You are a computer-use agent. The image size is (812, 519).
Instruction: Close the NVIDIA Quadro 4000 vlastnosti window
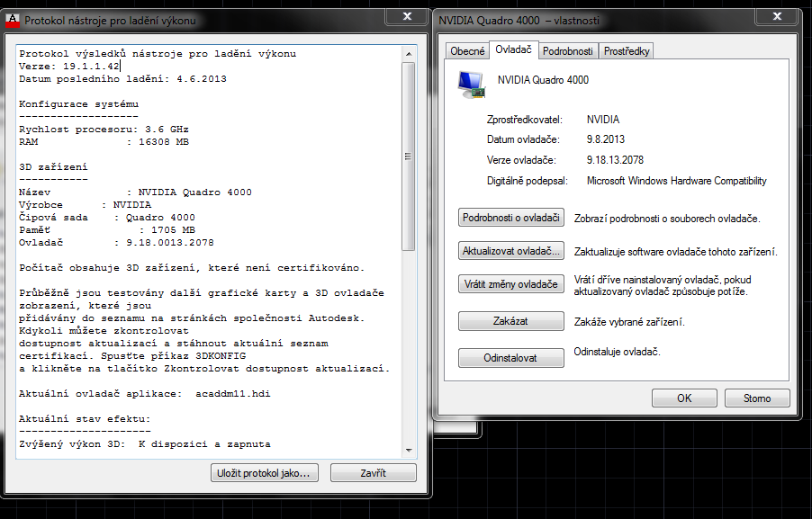pos(776,16)
